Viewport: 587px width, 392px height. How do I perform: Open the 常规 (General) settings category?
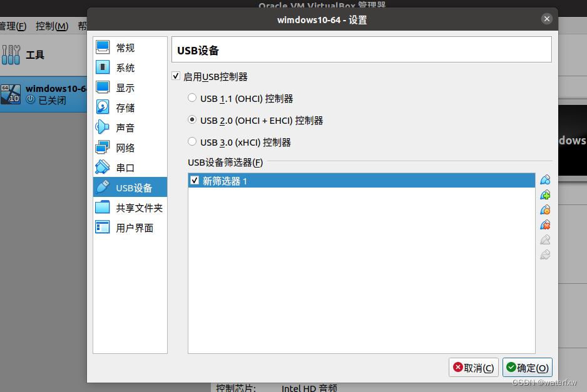click(x=130, y=48)
